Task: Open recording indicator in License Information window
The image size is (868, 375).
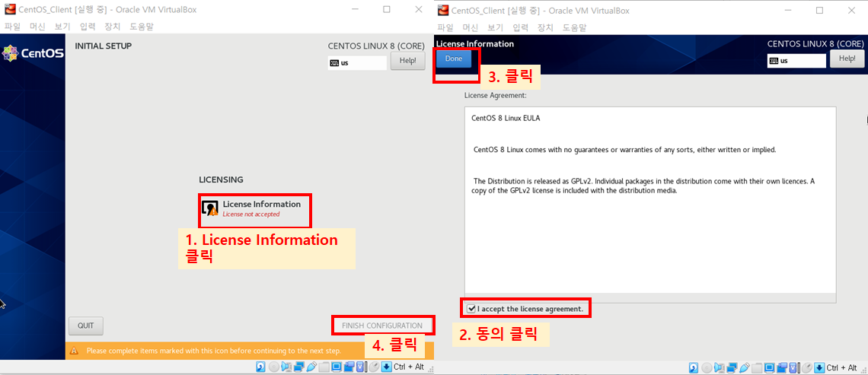Action: pos(782,368)
